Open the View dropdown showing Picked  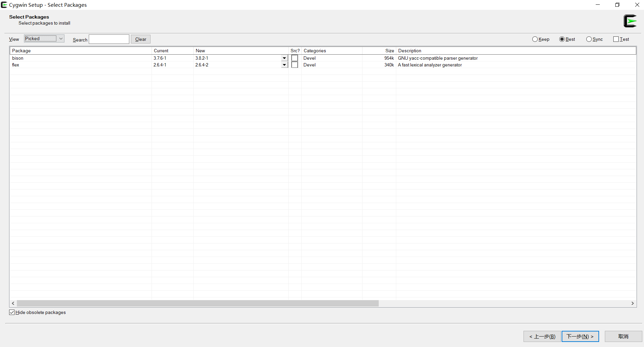(44, 38)
